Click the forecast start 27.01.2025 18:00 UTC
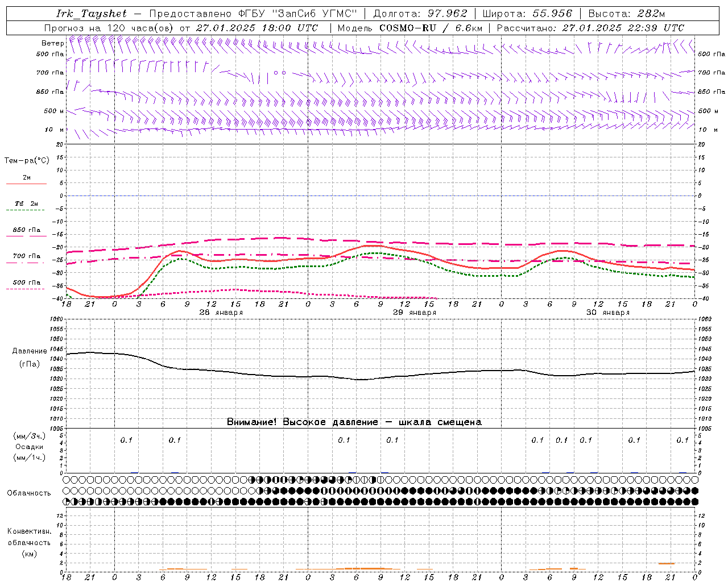Image resolution: width=728 pixels, height=582 pixels. pyautogui.click(x=257, y=28)
